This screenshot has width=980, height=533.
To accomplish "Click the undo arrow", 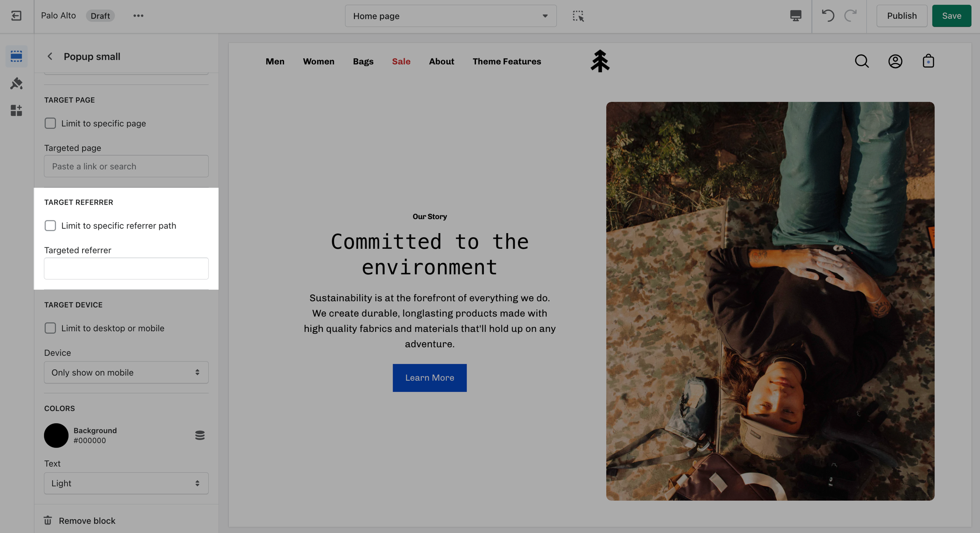I will pos(828,16).
